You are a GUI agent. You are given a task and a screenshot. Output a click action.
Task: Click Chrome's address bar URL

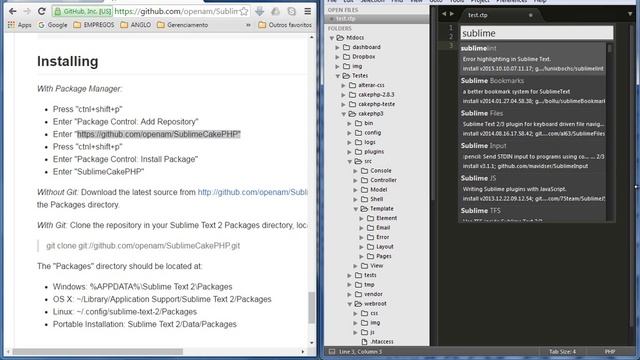(176, 11)
